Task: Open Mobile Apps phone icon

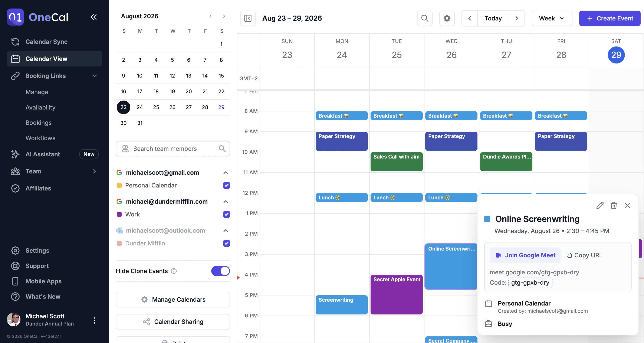Action: (x=15, y=281)
